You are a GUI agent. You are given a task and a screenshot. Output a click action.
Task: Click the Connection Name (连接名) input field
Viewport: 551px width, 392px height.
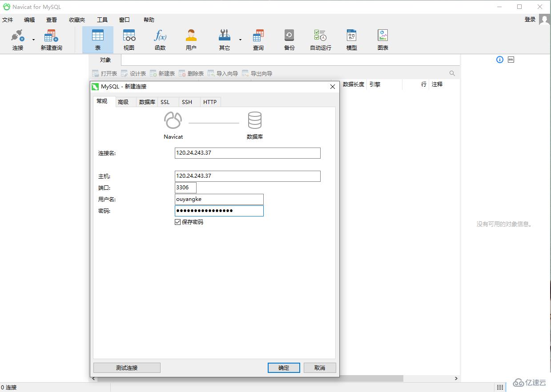tap(248, 153)
